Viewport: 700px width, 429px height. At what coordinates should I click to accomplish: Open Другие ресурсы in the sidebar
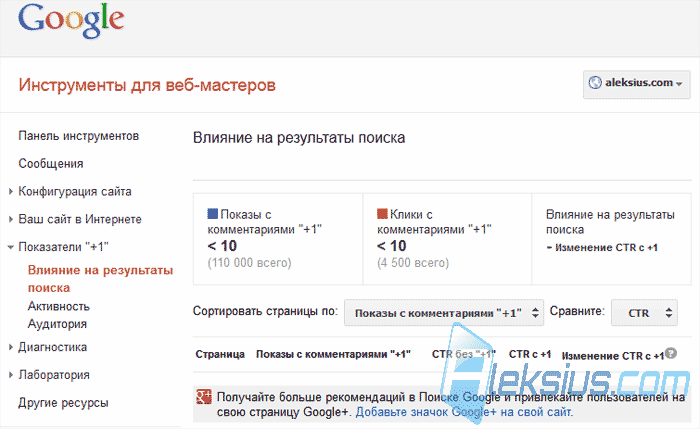[x=63, y=403]
